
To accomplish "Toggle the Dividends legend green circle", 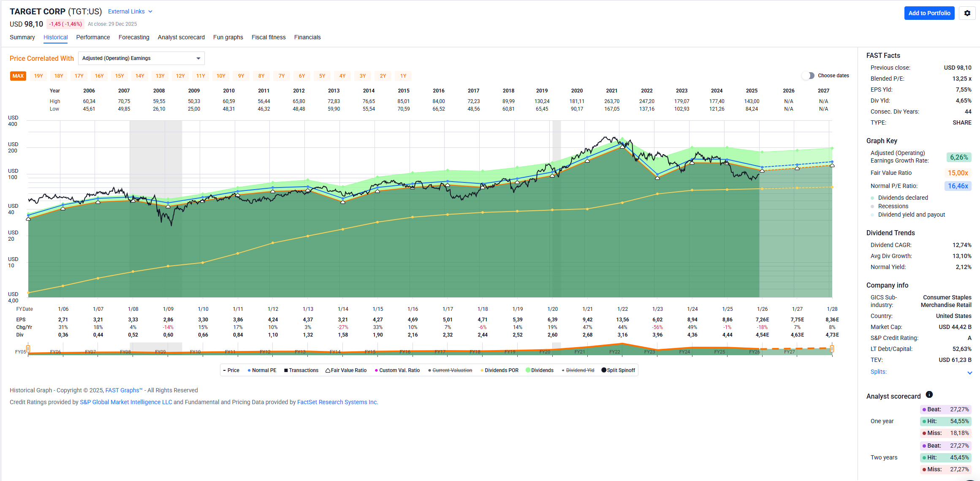I will tap(528, 370).
